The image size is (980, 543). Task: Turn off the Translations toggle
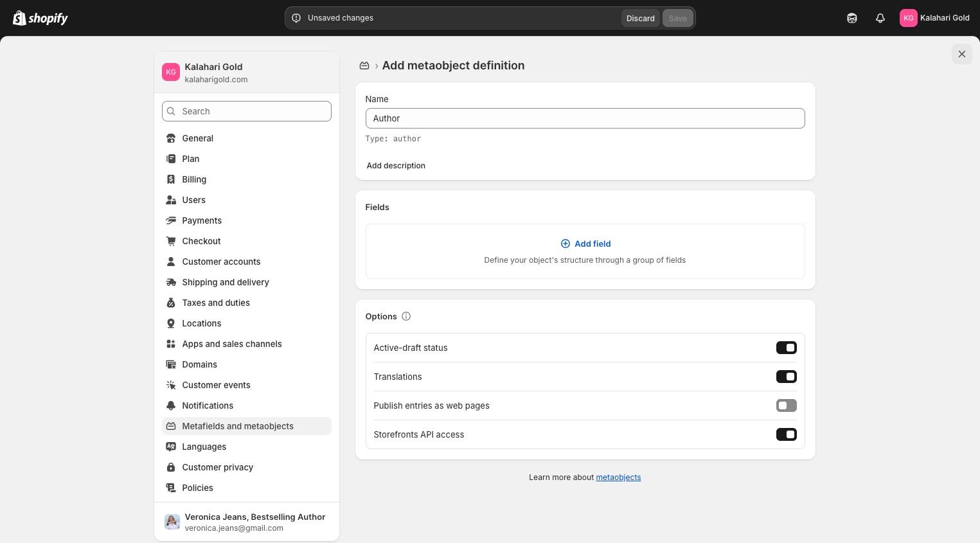pos(786,377)
